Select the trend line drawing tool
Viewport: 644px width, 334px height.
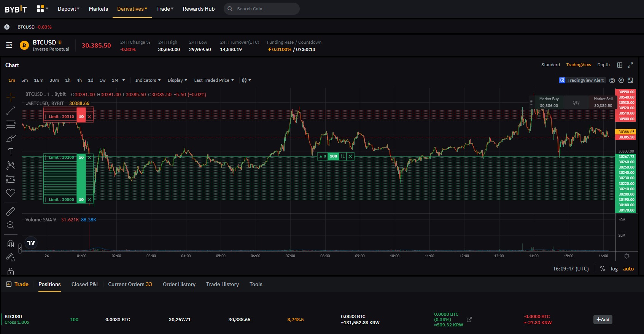click(x=11, y=111)
